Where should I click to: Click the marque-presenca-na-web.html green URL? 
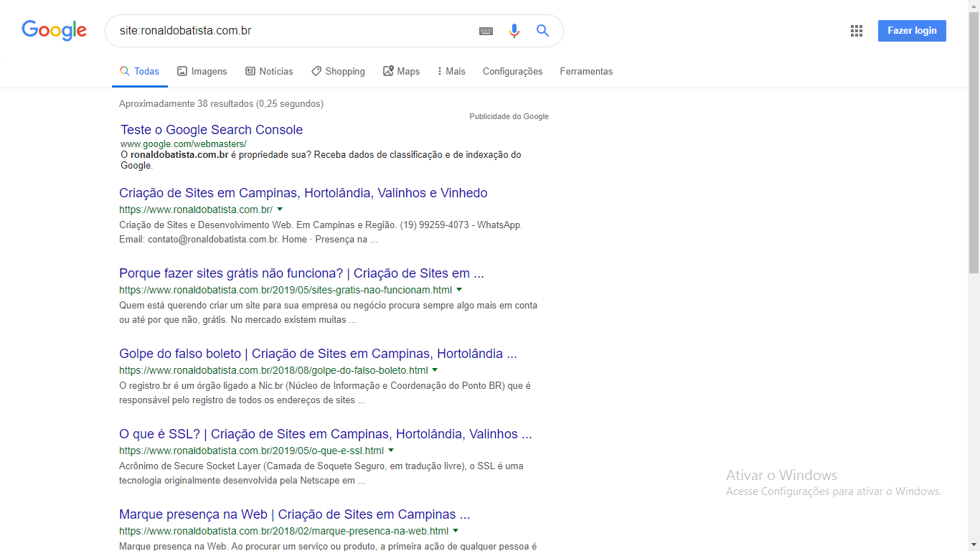pos(284,531)
